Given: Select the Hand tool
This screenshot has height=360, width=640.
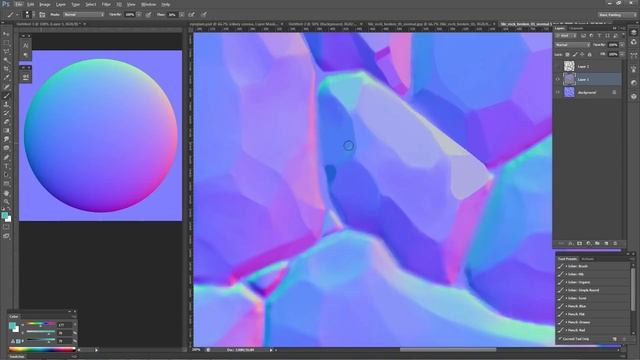Looking at the screenshot, I should click(6, 193).
